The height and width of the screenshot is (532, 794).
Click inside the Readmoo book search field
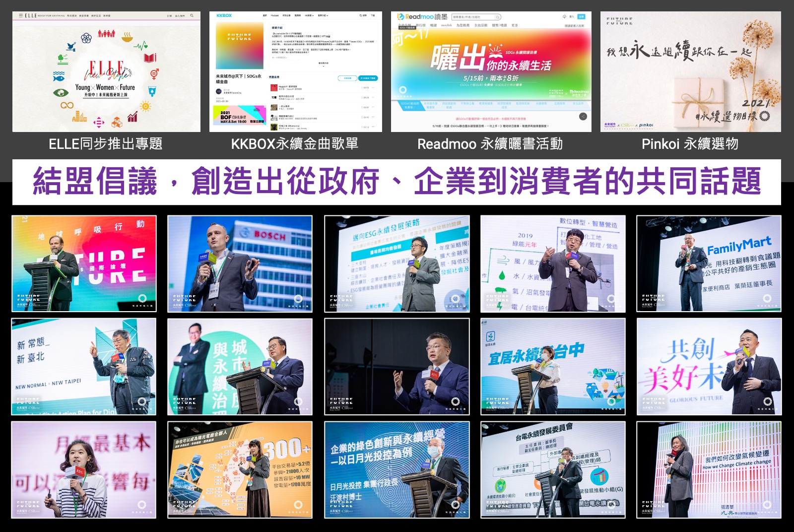click(476, 17)
